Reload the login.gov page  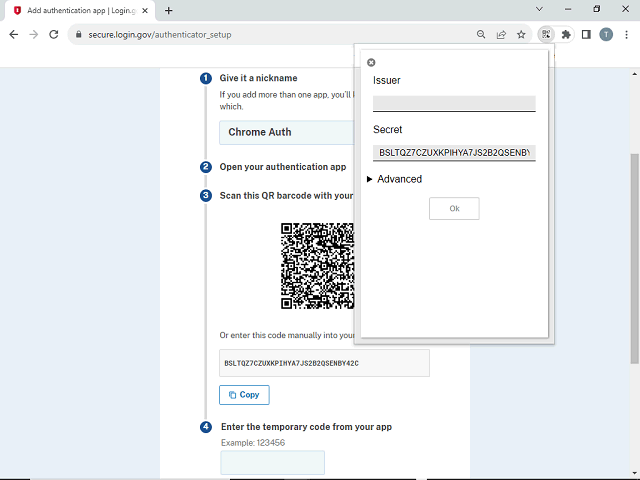[53, 35]
